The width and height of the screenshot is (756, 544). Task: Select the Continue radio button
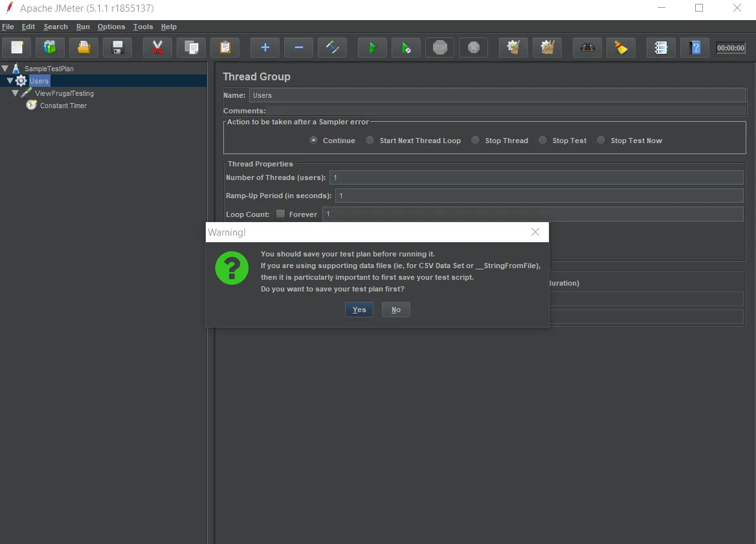click(x=314, y=141)
